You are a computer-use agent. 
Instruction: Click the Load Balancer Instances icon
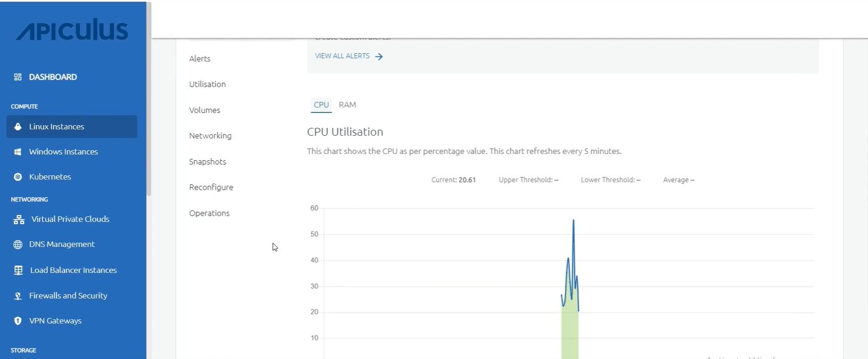click(18, 270)
